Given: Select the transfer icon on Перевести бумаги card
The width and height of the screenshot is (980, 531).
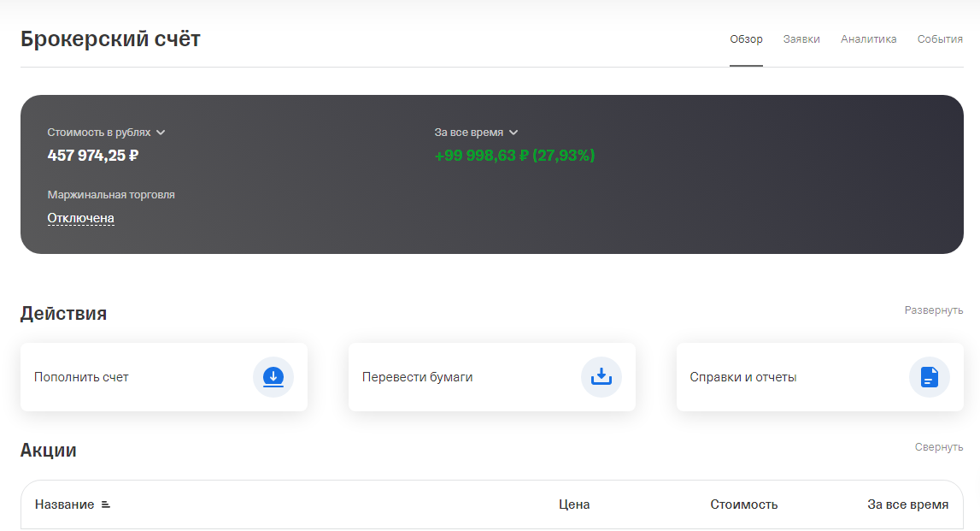Looking at the screenshot, I should [x=601, y=377].
